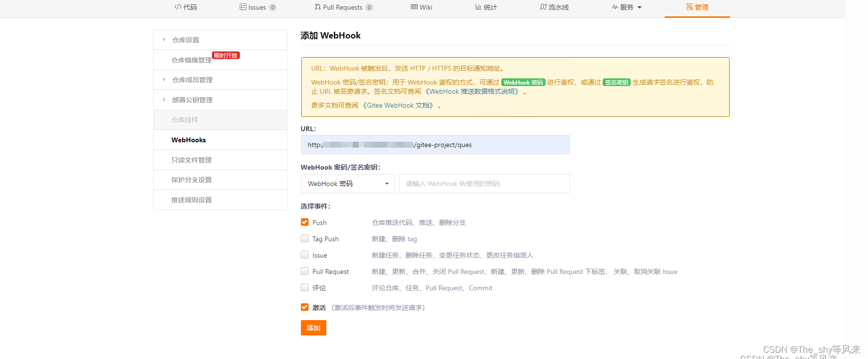Click the 管理 tab icon

click(x=689, y=7)
